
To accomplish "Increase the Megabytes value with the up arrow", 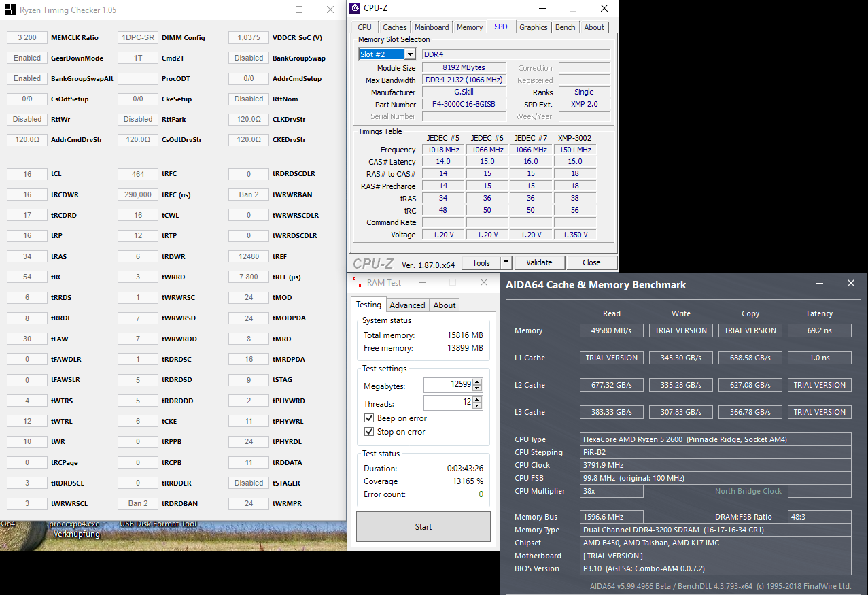I will (x=477, y=383).
